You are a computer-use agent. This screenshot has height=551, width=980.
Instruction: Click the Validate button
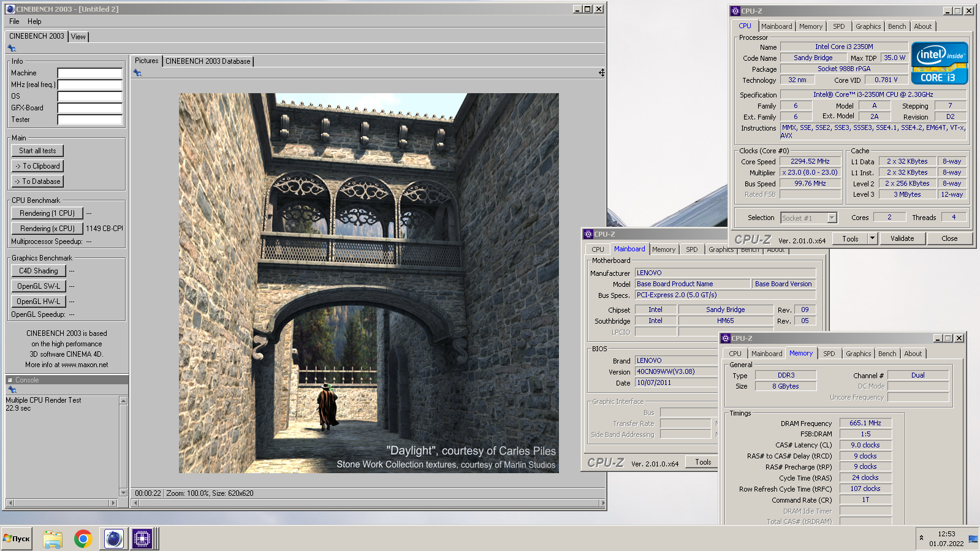902,239
